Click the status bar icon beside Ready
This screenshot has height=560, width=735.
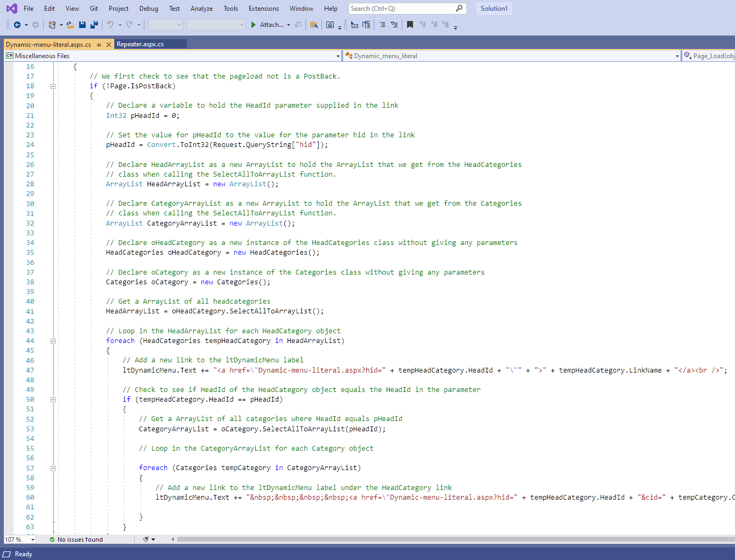7,554
